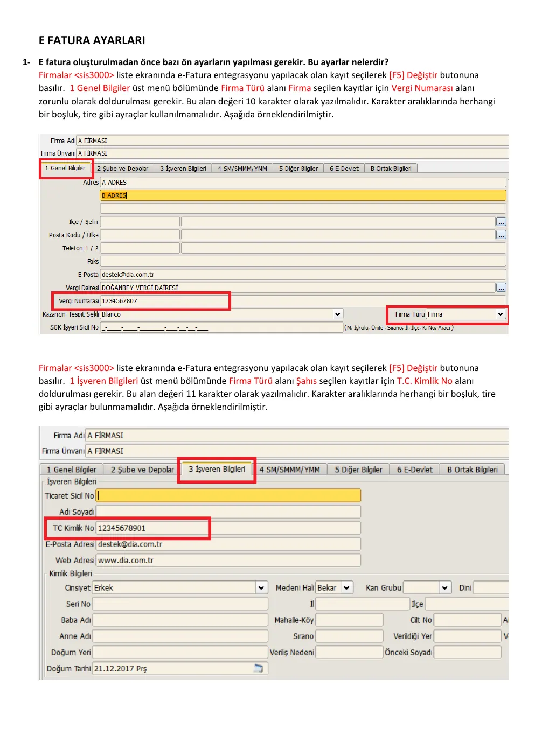Click the Web Adresi field
535x756 pixels.
pyautogui.click(x=228, y=561)
